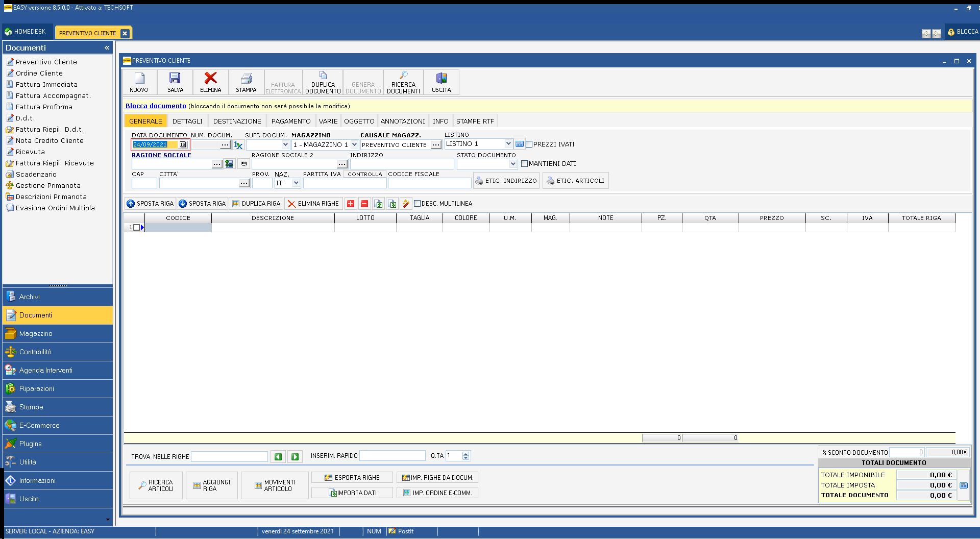Open Riparazioni section in sidebar
The height and width of the screenshot is (539, 980).
pos(58,388)
